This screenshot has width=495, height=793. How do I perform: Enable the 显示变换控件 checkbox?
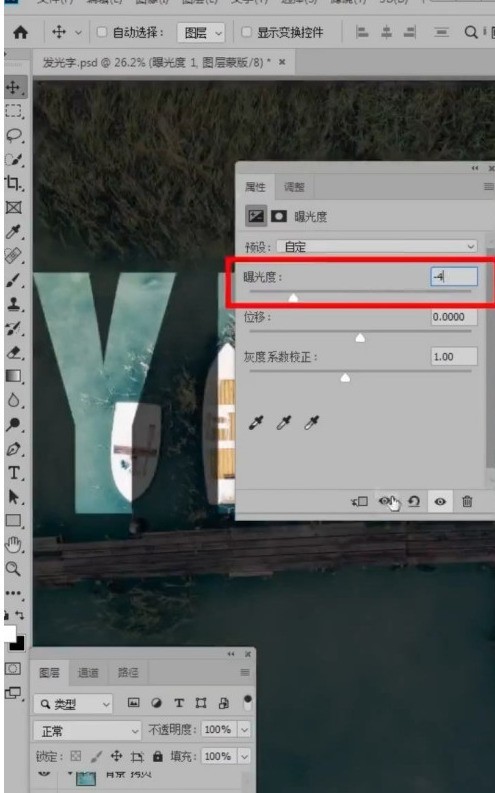(x=246, y=32)
